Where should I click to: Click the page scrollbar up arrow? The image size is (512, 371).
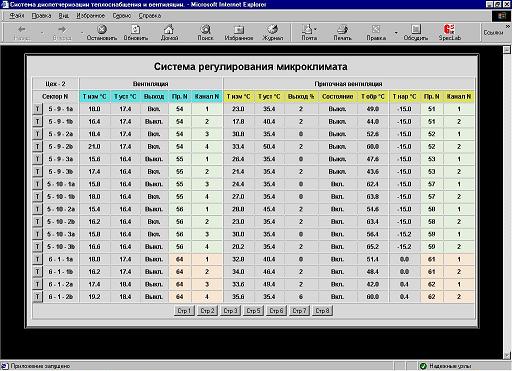[x=507, y=50]
